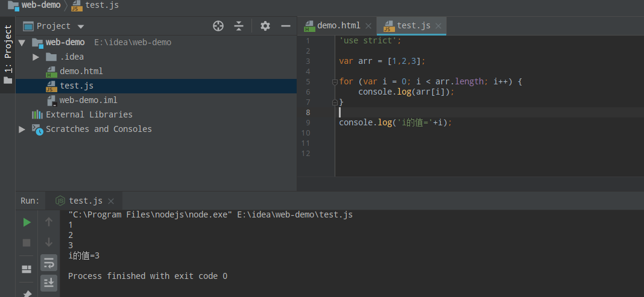Click the console.log(arr[i]) code line
Screen dimensions: 644x297
pyautogui.click(x=406, y=92)
